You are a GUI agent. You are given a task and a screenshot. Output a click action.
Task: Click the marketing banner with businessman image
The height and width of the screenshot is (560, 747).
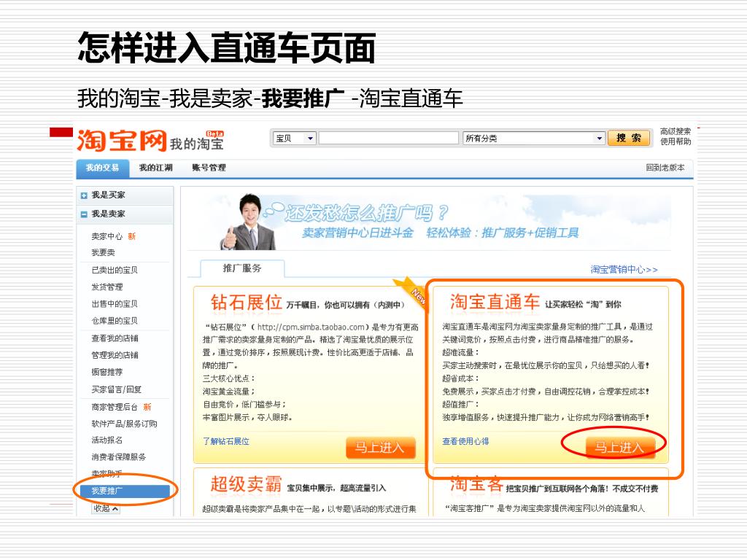coord(429,222)
